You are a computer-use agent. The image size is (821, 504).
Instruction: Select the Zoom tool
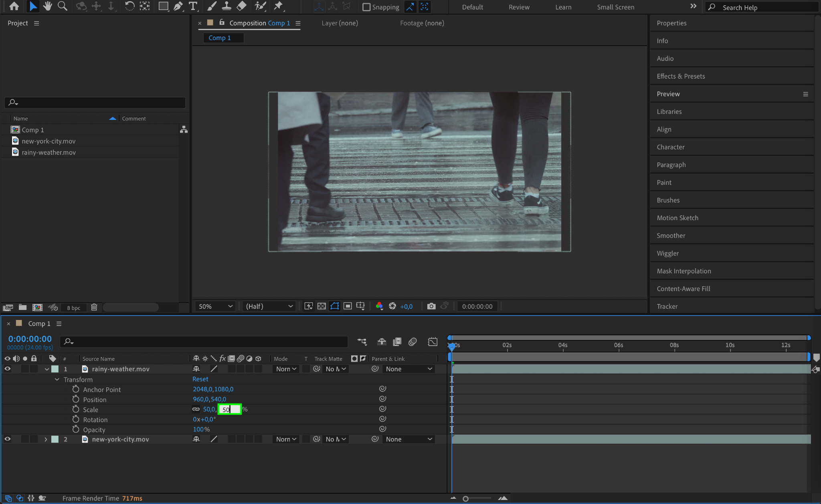(62, 6)
